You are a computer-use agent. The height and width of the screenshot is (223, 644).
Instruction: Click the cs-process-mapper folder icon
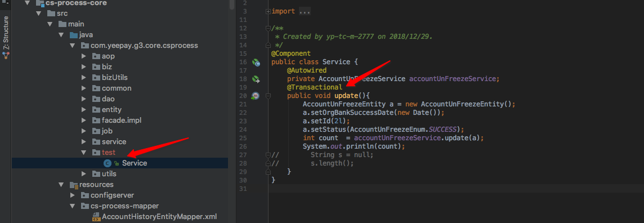pyautogui.click(x=84, y=206)
